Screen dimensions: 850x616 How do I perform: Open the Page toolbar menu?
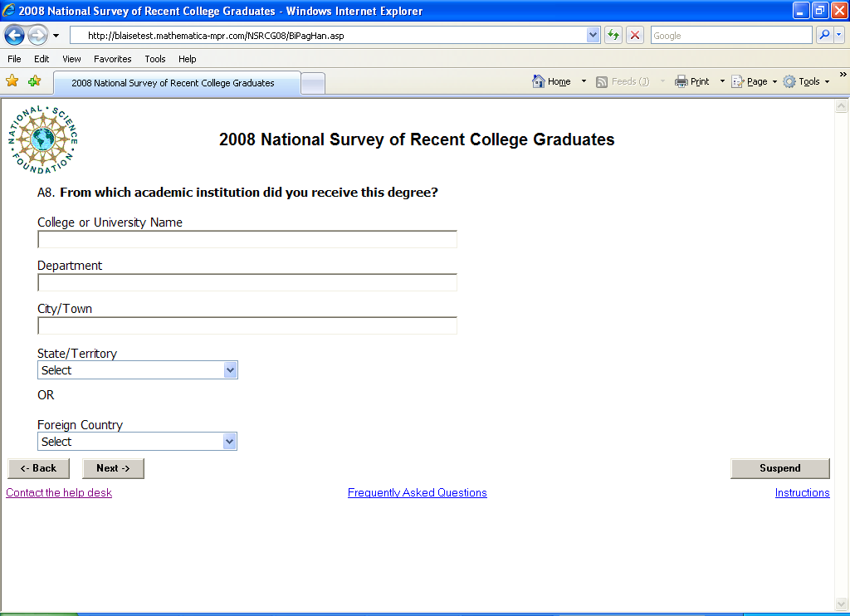click(754, 81)
